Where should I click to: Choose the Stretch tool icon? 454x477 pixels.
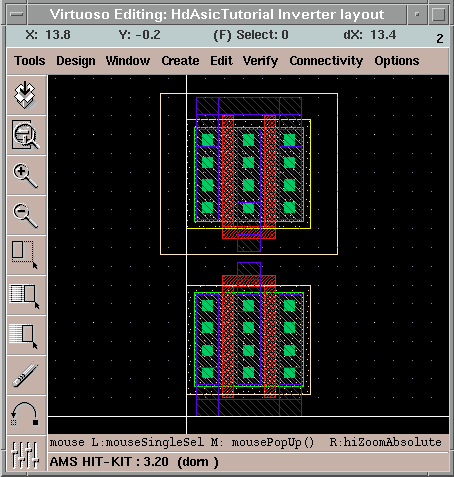click(x=26, y=256)
